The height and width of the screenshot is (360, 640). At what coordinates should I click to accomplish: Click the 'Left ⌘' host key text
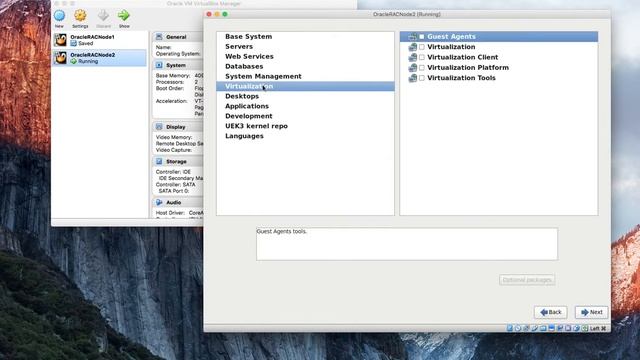(x=598, y=328)
